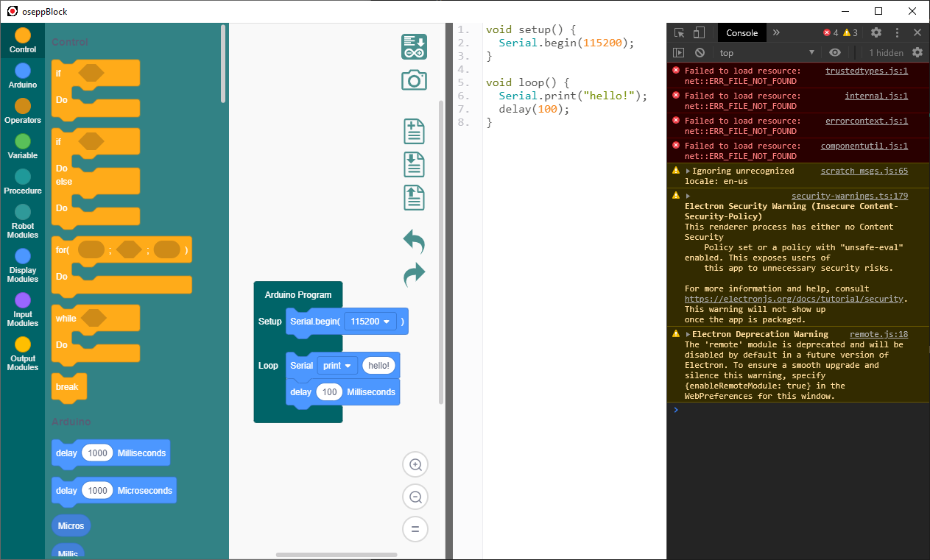Open the Input Modules category
Image resolution: width=930 pixels, height=560 pixels.
[x=23, y=310]
